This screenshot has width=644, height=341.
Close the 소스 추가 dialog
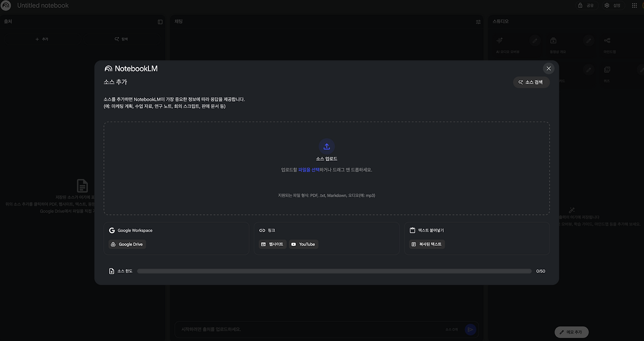tap(548, 69)
